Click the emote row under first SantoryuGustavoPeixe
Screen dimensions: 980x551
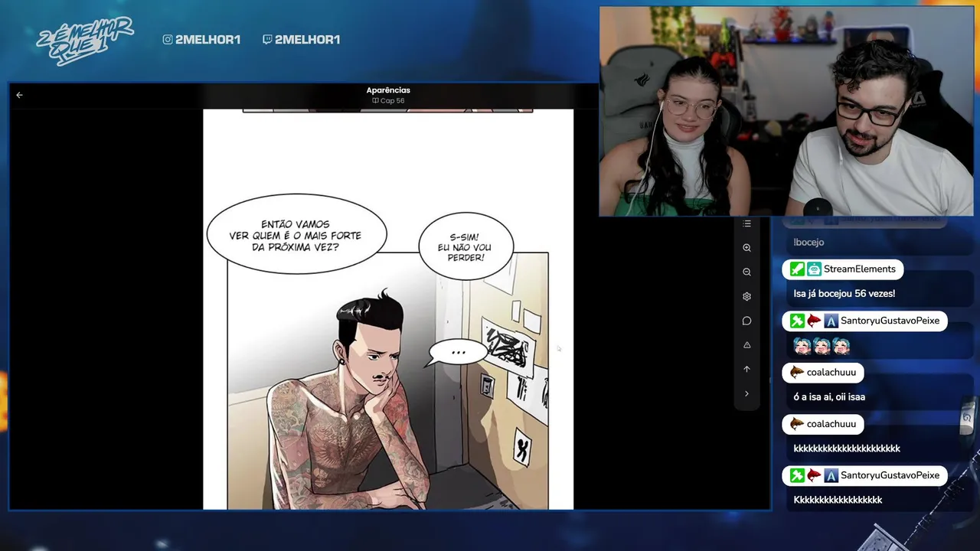(x=822, y=346)
